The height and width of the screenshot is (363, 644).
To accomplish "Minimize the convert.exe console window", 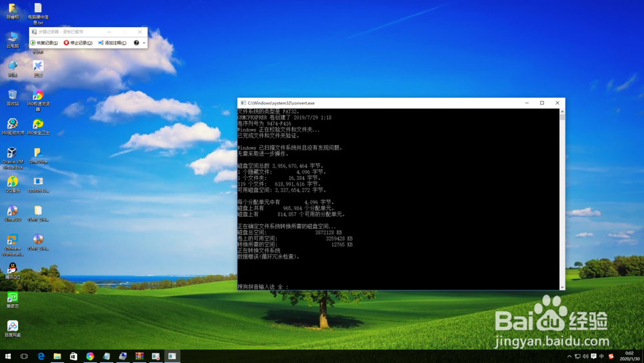I will pyautogui.click(x=527, y=103).
